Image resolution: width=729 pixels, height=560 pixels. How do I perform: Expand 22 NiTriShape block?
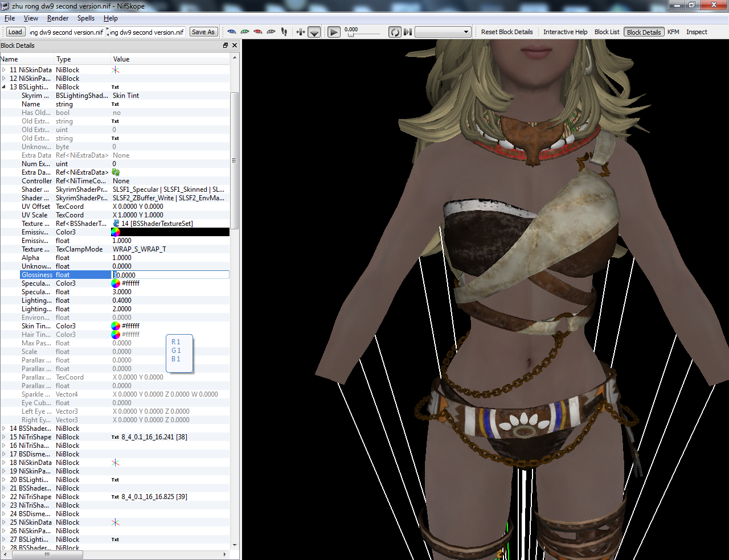point(4,497)
